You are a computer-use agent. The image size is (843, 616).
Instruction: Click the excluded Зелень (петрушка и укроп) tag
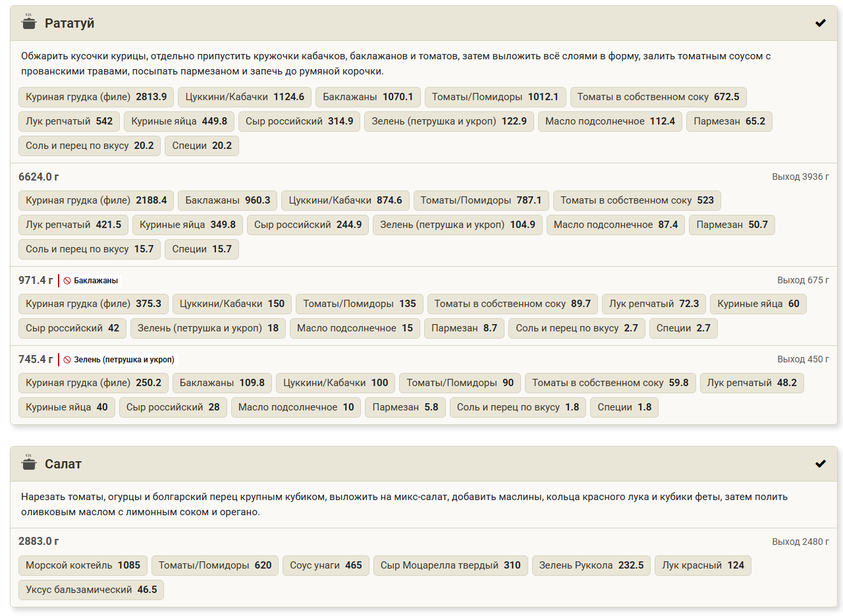pyautogui.click(x=119, y=360)
